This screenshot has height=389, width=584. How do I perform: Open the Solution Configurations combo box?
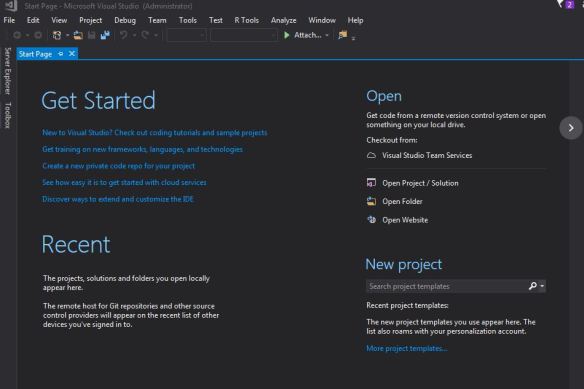click(x=187, y=35)
